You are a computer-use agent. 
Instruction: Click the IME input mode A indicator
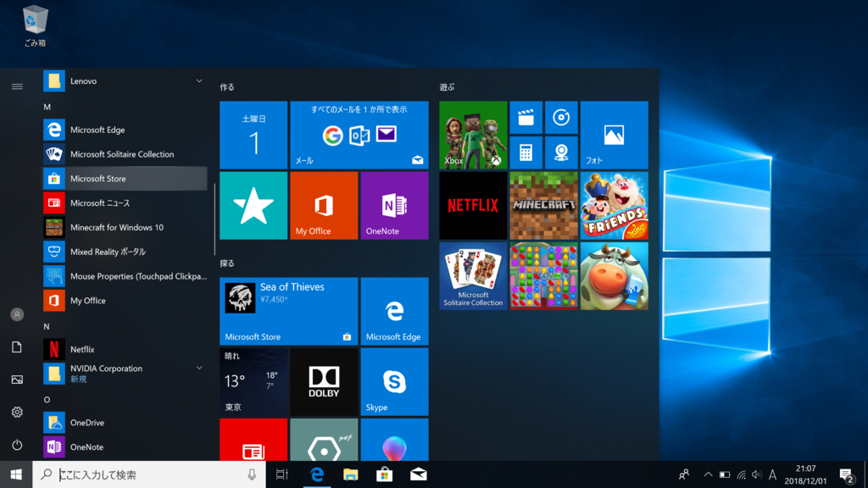[x=773, y=474]
